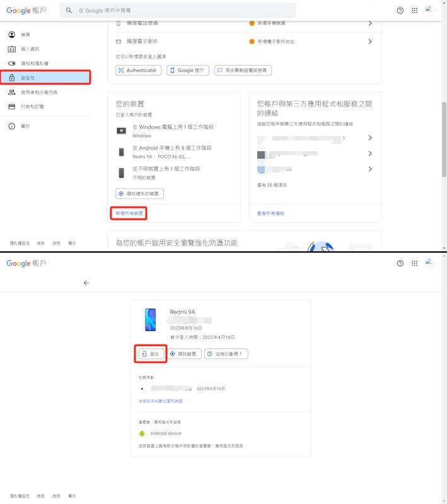Click the green Android robot icon

point(142,433)
